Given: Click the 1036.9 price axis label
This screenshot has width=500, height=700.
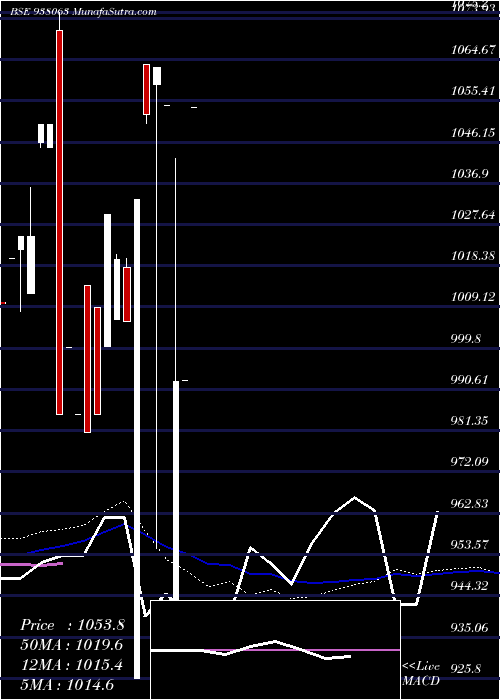Looking at the screenshot, I should click(x=469, y=174).
